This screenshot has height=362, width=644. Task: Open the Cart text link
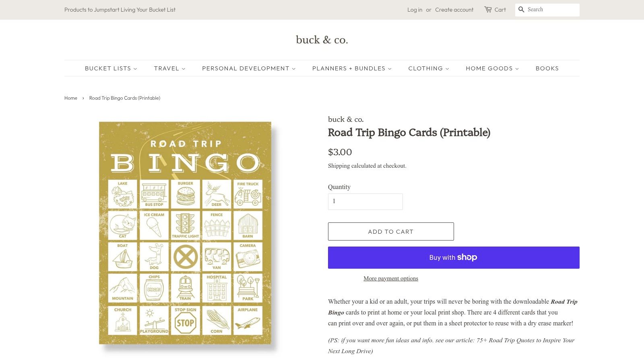click(500, 10)
